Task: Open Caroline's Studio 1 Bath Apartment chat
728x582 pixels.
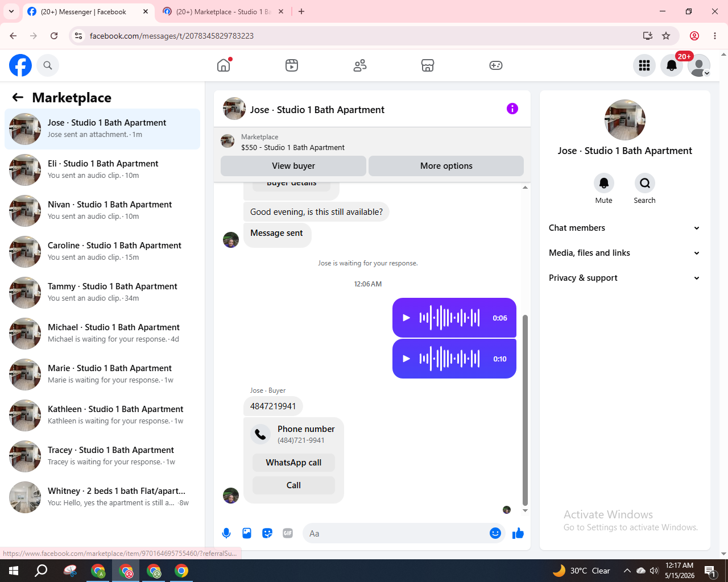Action: click(102, 252)
